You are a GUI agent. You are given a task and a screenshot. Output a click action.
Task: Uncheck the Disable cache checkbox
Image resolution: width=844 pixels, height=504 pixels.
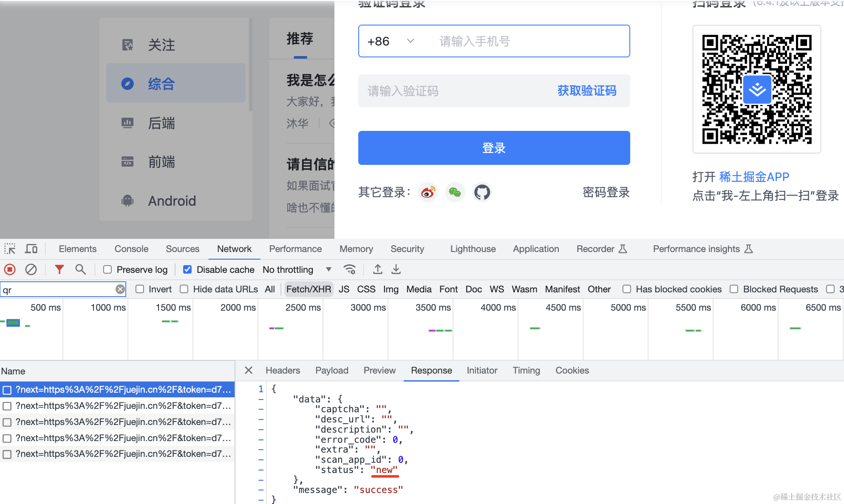(x=187, y=269)
